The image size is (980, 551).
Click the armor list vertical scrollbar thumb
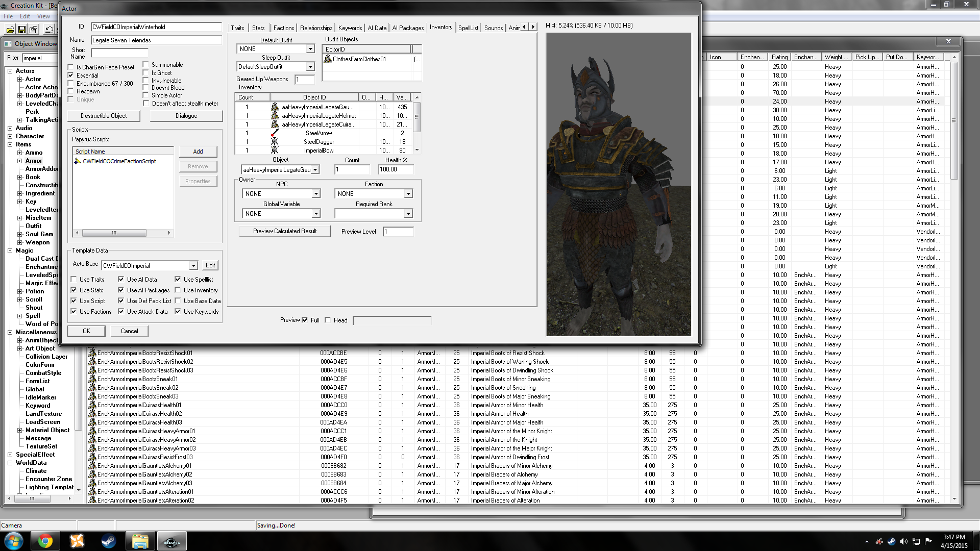pyautogui.click(x=954, y=120)
